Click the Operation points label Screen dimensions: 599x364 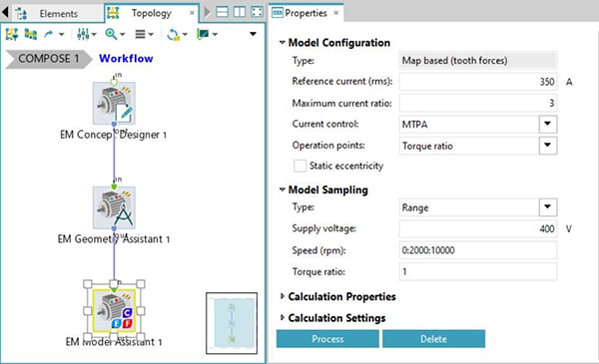click(x=328, y=146)
